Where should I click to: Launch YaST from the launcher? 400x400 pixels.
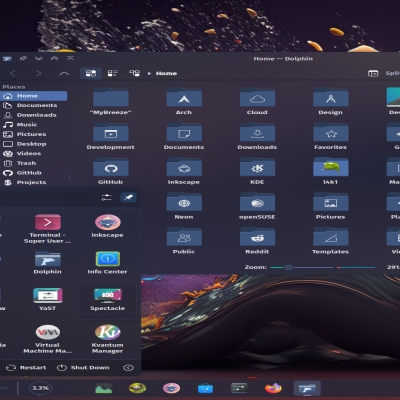coord(47,299)
